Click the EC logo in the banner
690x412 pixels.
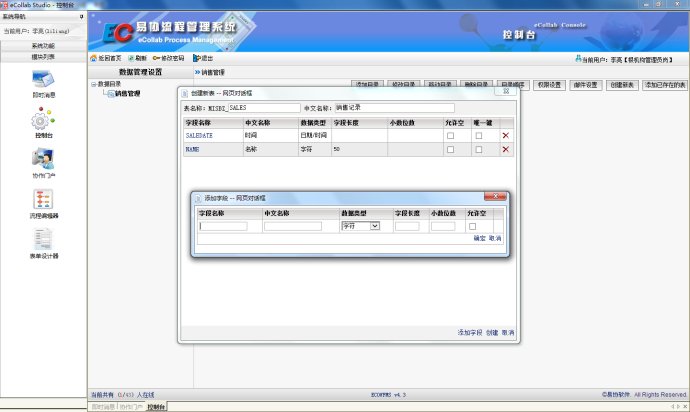pyautogui.click(x=117, y=33)
